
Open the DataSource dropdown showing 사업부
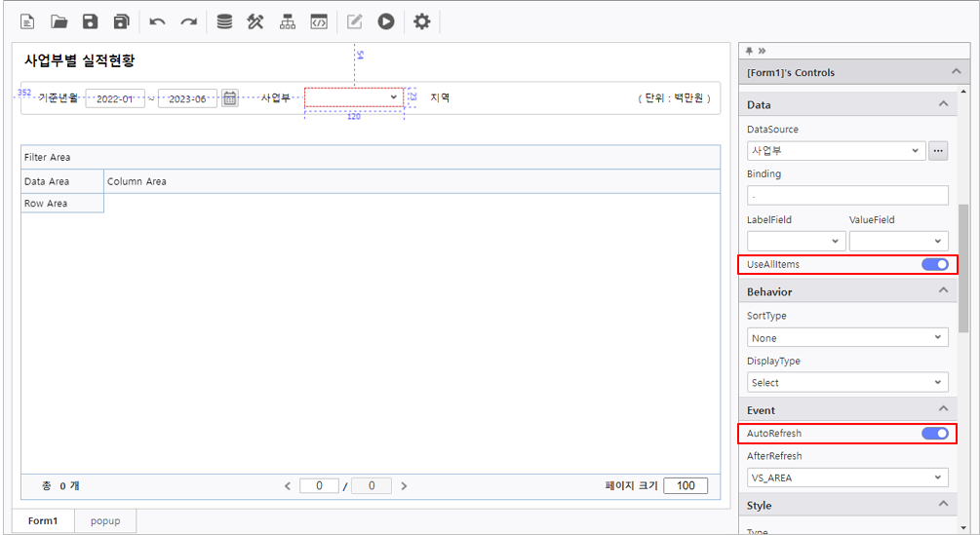(x=836, y=151)
